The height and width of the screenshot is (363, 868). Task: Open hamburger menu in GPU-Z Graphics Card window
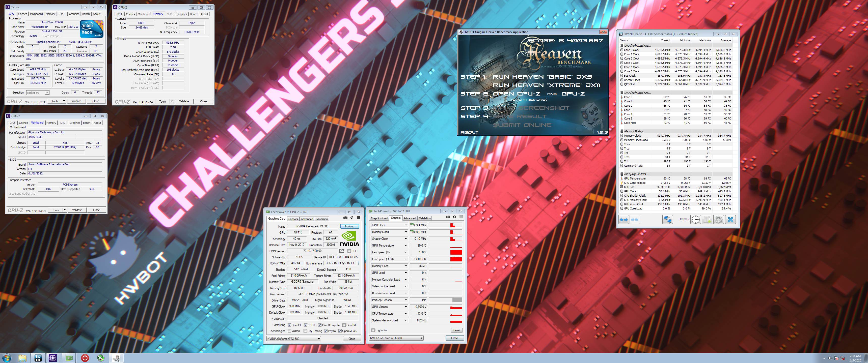[x=358, y=218]
